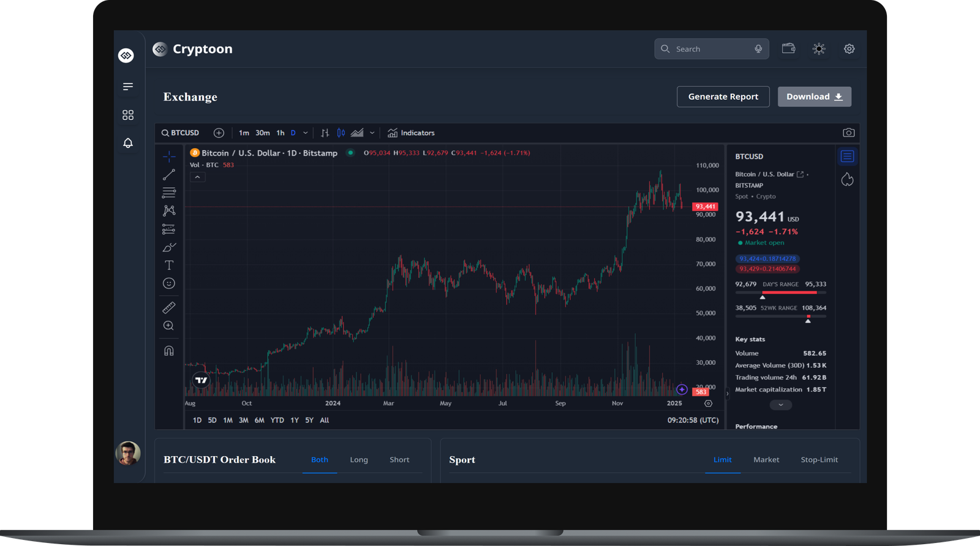Viewport: 980px width, 546px height.
Task: Select the 1m timeframe
Action: 244,133
